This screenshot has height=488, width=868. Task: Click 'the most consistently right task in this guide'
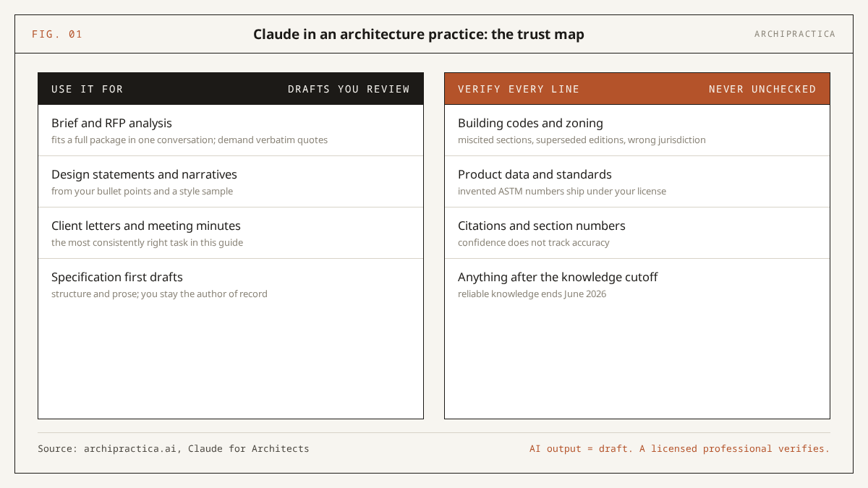point(147,242)
